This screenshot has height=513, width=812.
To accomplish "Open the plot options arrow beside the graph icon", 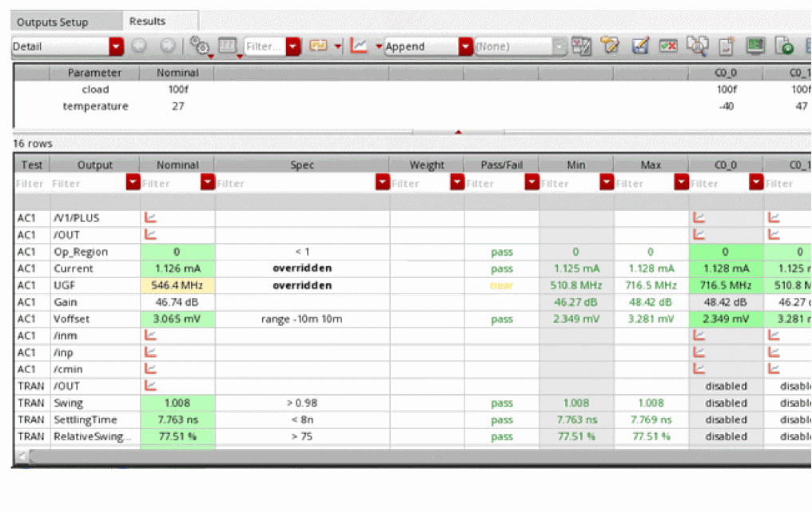I will 379,46.
